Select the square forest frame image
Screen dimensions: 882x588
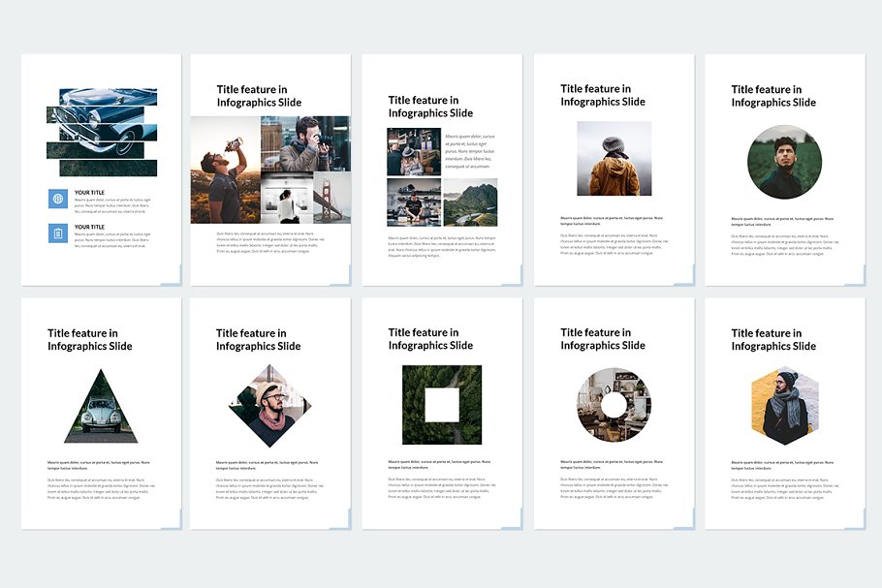[x=442, y=405]
